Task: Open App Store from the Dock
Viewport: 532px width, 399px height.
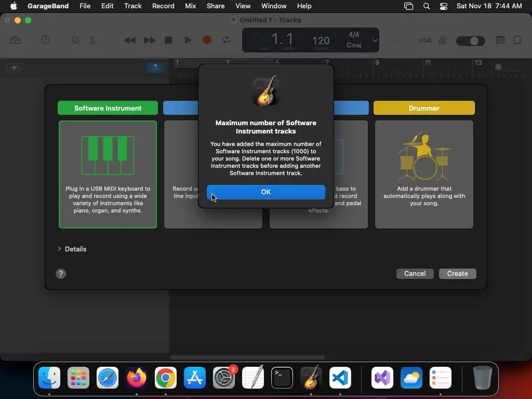Action: click(x=195, y=378)
